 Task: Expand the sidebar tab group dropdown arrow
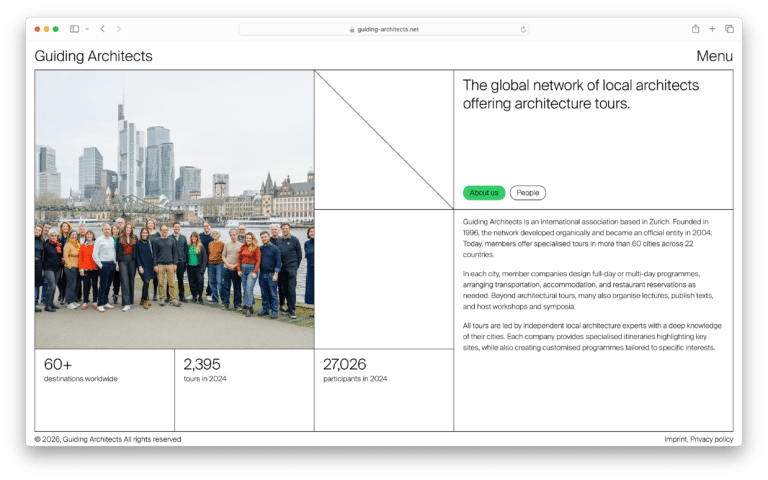(x=87, y=29)
